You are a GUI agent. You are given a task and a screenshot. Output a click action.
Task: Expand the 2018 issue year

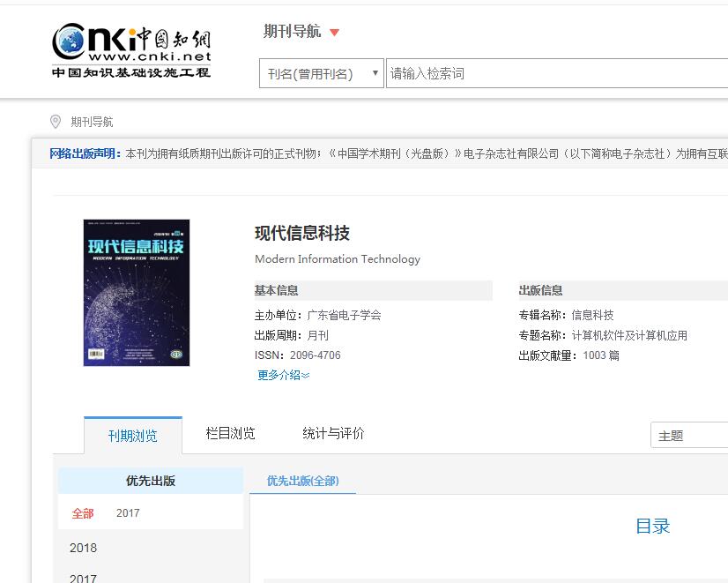84,548
